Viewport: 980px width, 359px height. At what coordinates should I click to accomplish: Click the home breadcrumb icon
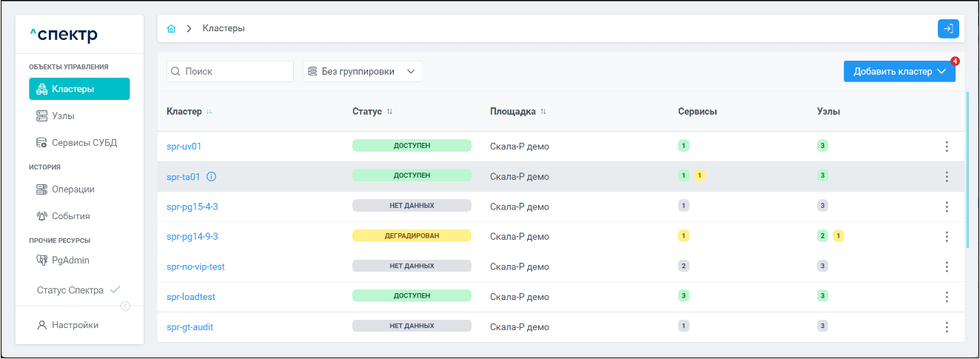coord(172,29)
